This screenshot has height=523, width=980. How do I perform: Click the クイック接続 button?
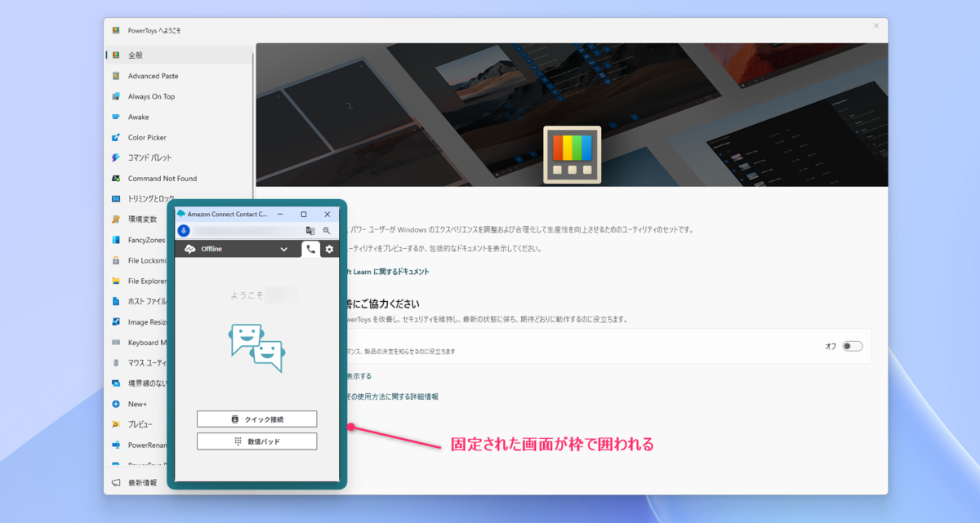(256, 419)
